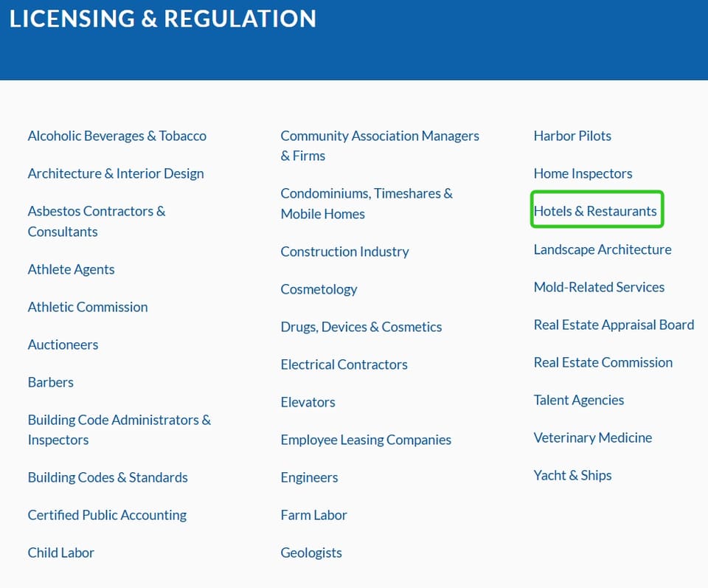Screen dimensions: 708x588
Task: Select the Cosmetology link
Action: (x=319, y=289)
